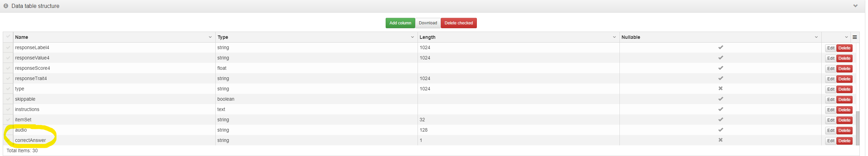Screen dimensions: 868x156
Task: Click the nullable checkmark for instructions
Action: [x=721, y=109]
